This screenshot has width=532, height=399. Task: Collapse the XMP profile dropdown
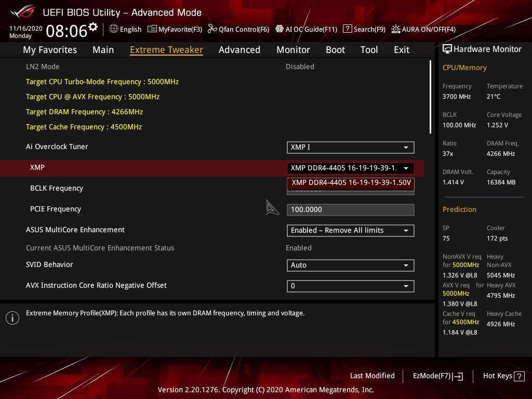click(351, 168)
